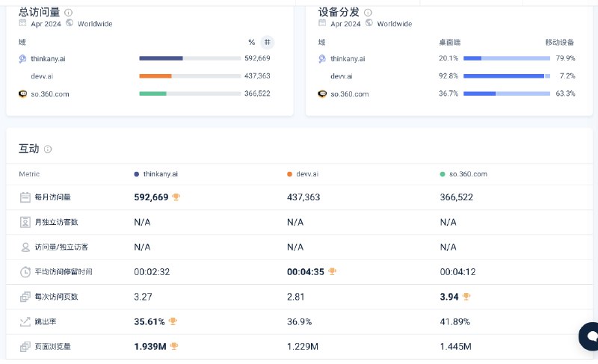Click value 3.27 in 每次访问页数 row
This screenshot has height=364, width=598.
pos(143,297)
